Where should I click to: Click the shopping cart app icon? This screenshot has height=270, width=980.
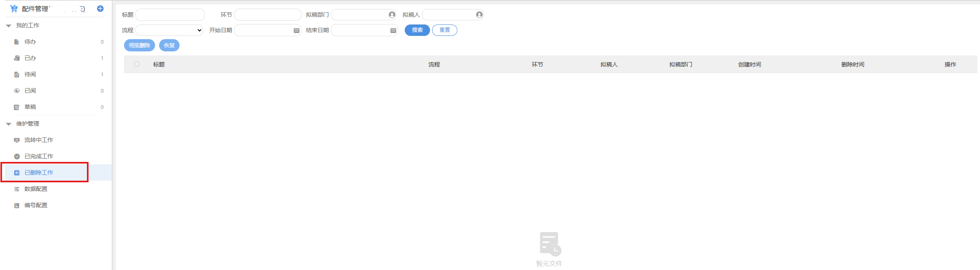point(14,9)
